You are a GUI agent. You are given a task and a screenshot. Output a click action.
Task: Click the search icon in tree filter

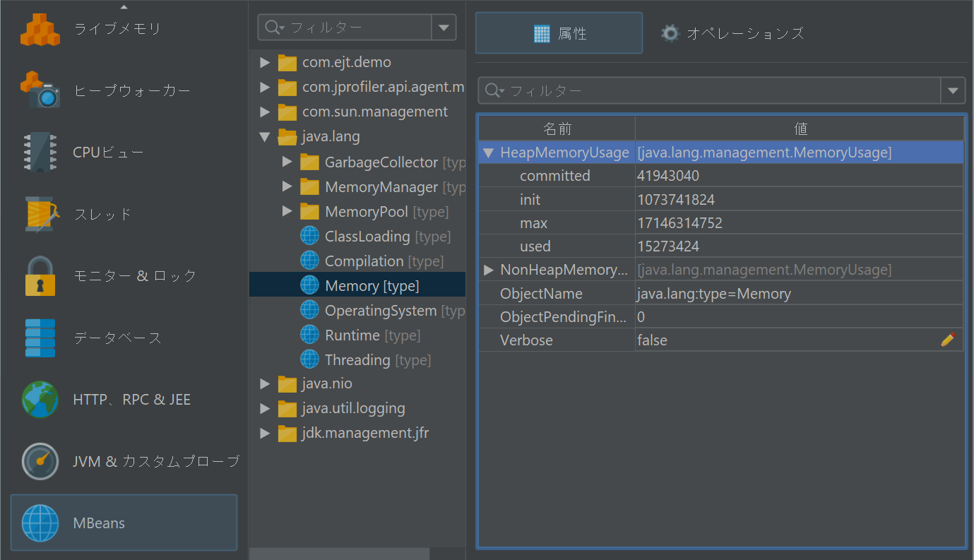coord(273,28)
